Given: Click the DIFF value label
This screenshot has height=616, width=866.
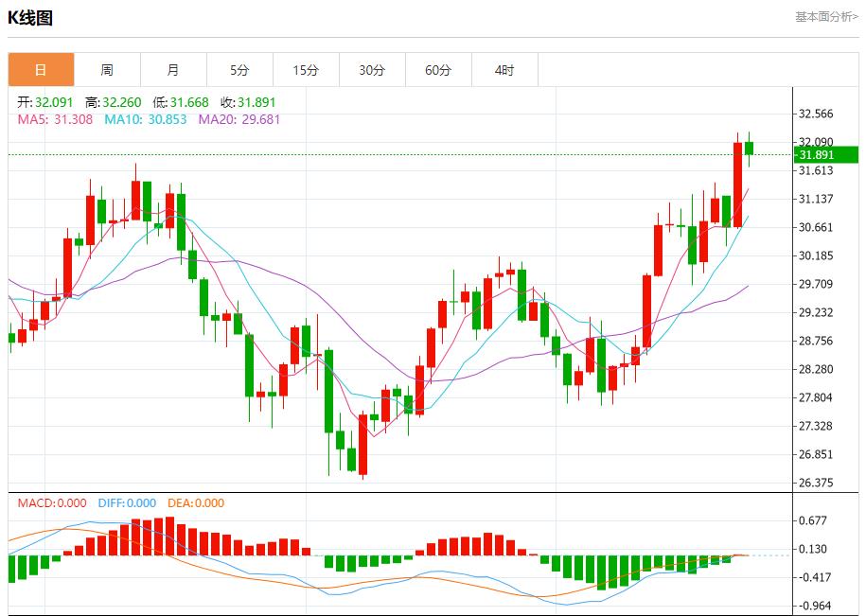Looking at the screenshot, I should (127, 503).
